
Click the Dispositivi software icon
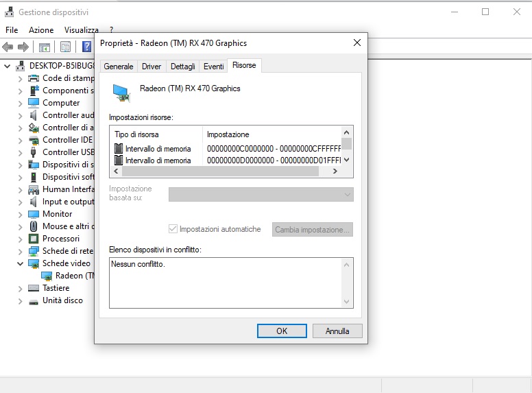(x=34, y=177)
